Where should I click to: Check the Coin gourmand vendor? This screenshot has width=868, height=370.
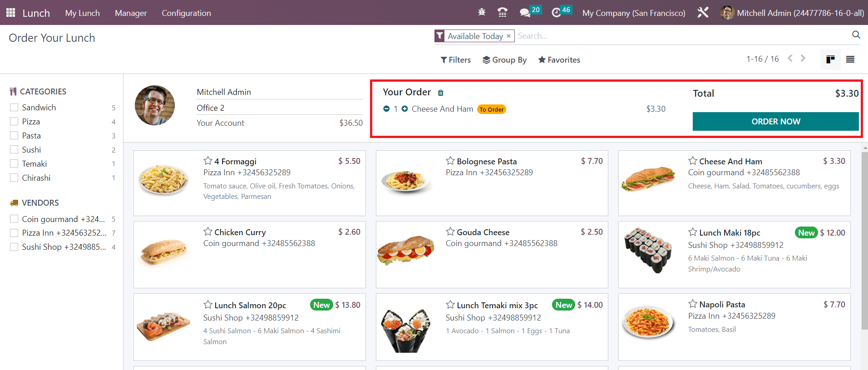14,219
